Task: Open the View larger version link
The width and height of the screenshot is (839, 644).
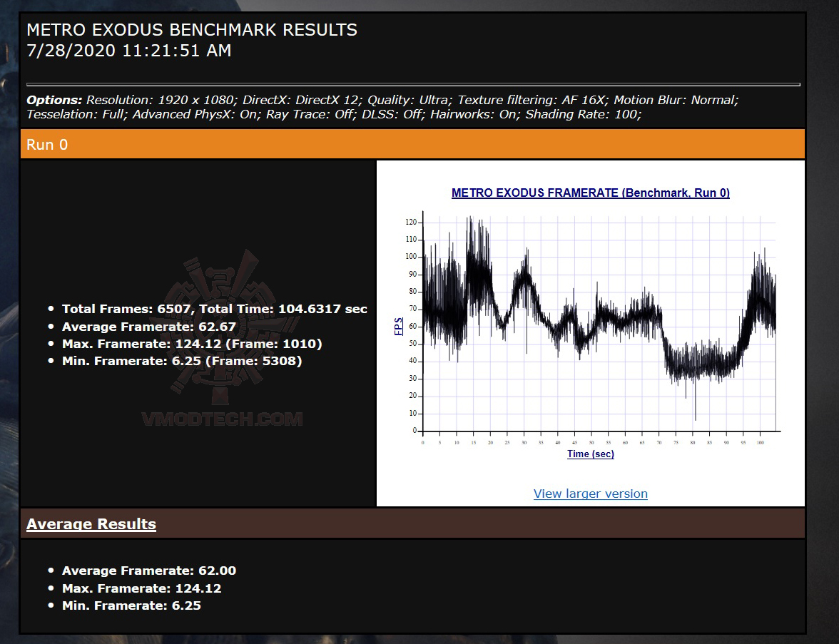Action: coord(590,494)
